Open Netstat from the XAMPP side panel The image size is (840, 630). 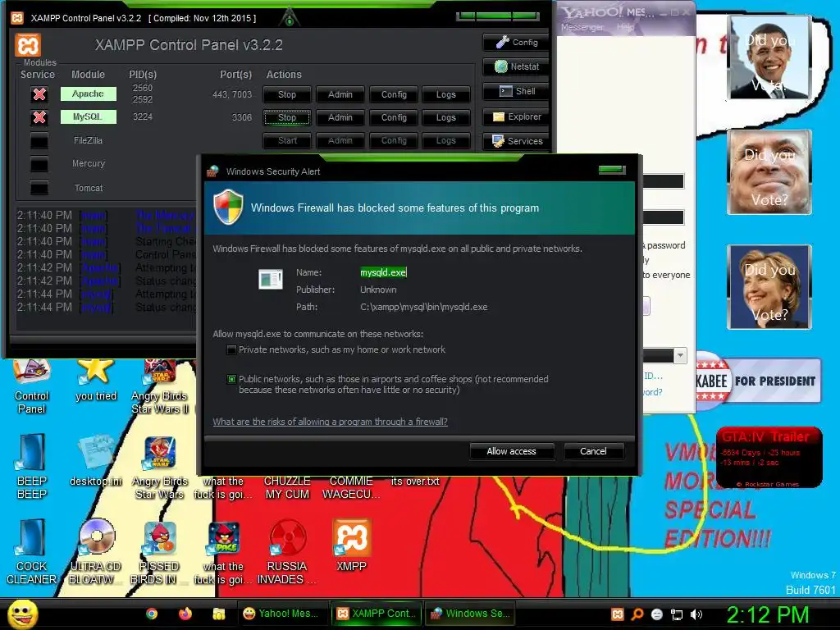click(516, 66)
